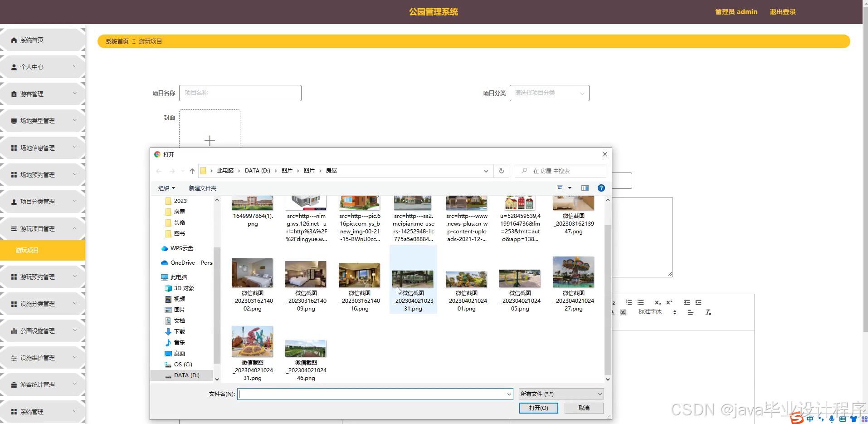Collapse the 游玩项目管理 menu chevron

point(75,228)
